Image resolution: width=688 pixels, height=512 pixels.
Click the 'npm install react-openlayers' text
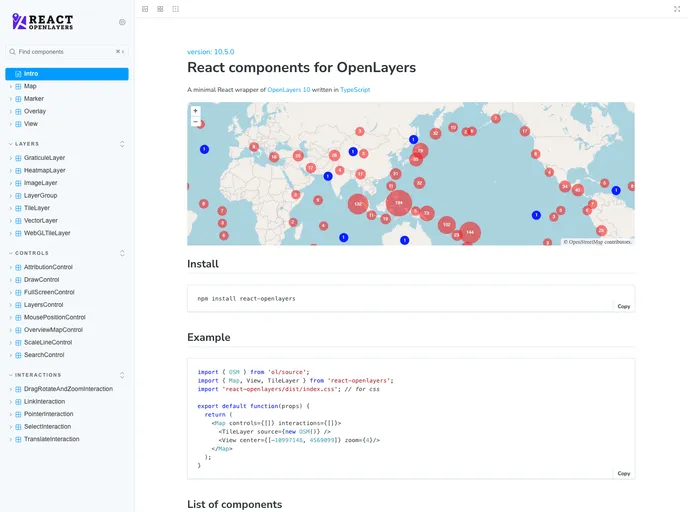pyautogui.click(x=246, y=299)
